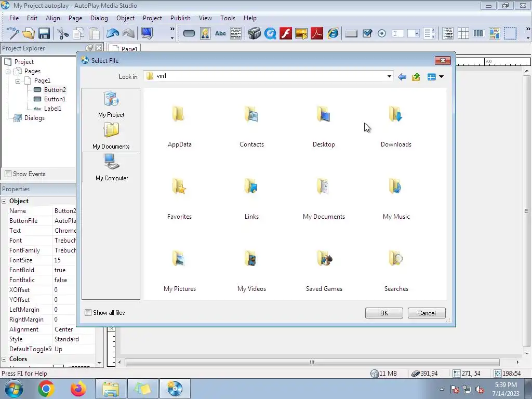This screenshot has height=399, width=532.
Task: Select the Desktop folder
Action: (324, 126)
